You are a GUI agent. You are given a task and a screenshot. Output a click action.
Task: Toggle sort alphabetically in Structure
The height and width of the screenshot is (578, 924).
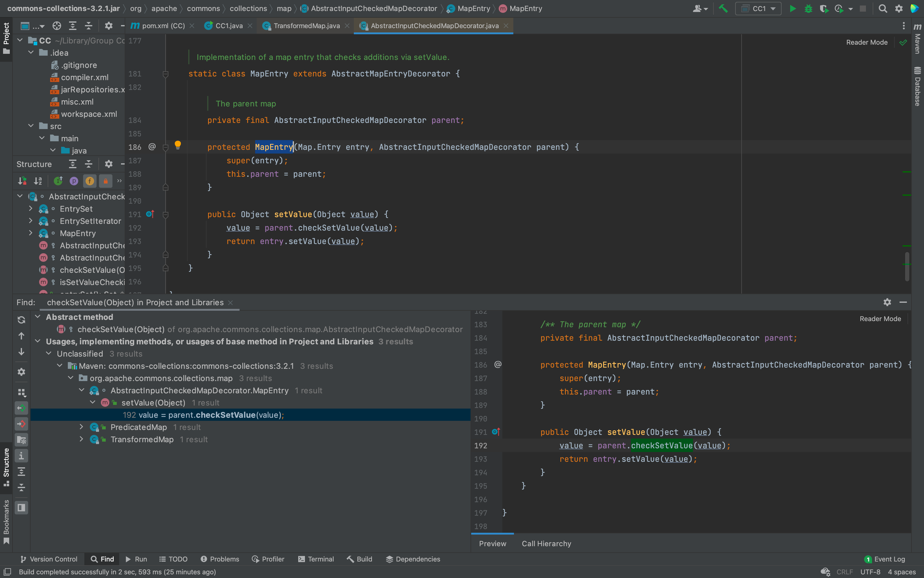click(x=38, y=181)
